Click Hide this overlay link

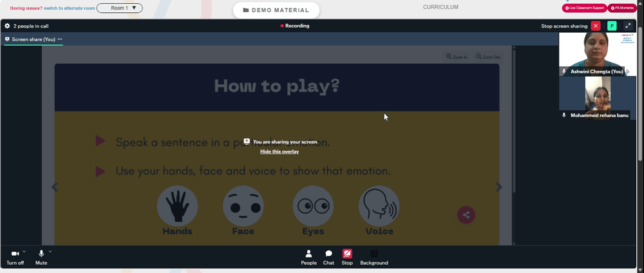pyautogui.click(x=279, y=151)
